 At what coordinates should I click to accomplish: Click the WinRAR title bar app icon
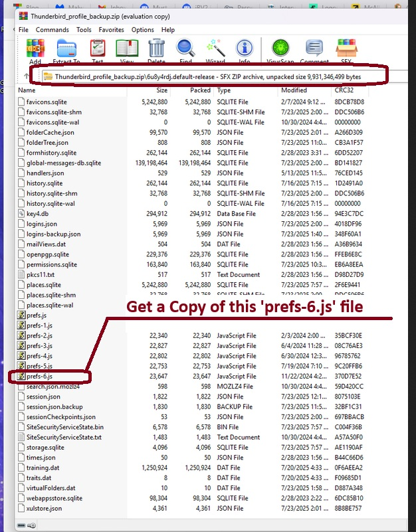tap(23, 17)
